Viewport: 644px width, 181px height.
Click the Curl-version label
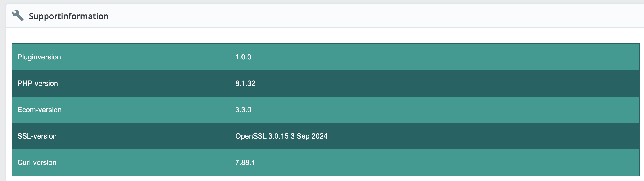tap(37, 162)
